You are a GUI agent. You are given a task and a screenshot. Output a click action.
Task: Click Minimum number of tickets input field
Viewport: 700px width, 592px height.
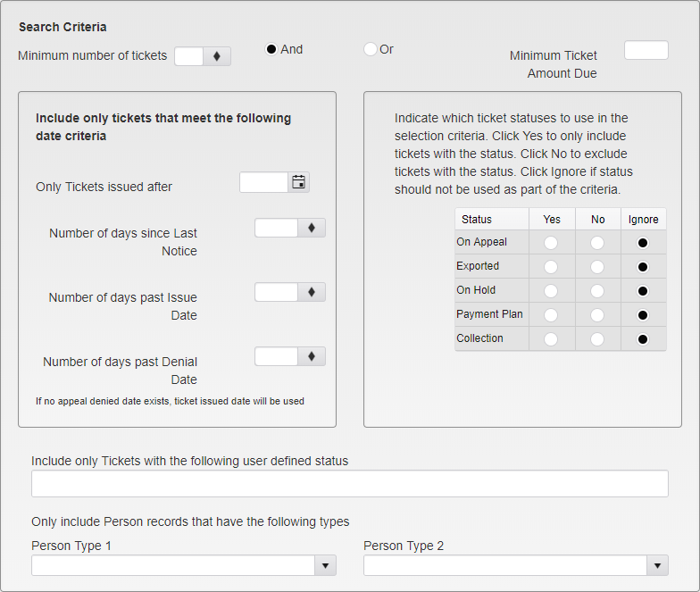[189, 56]
